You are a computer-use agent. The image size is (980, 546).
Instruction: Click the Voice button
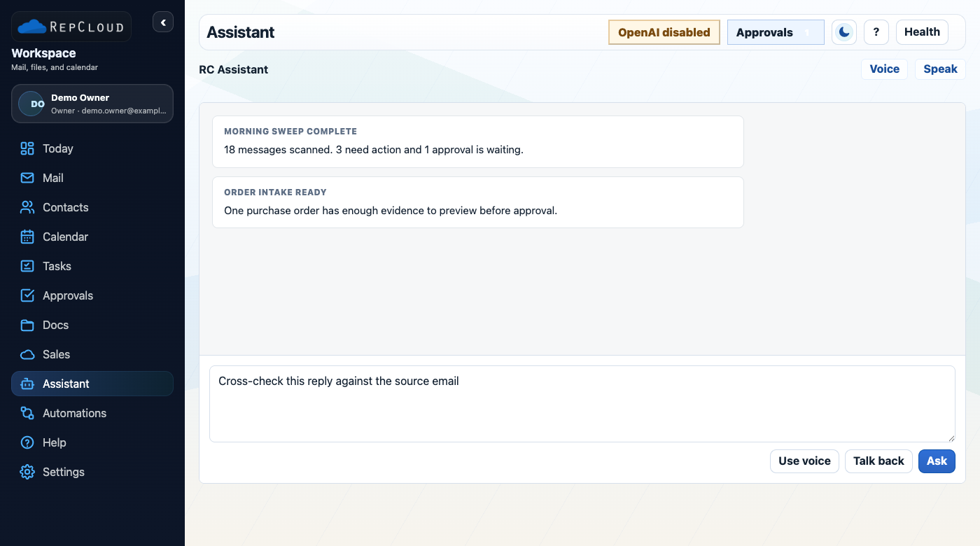(x=885, y=69)
